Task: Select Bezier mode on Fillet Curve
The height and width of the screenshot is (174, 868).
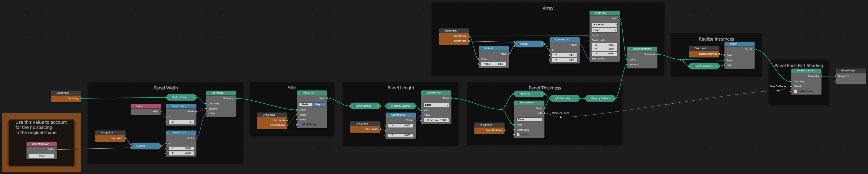Action: pyautogui.click(x=305, y=104)
